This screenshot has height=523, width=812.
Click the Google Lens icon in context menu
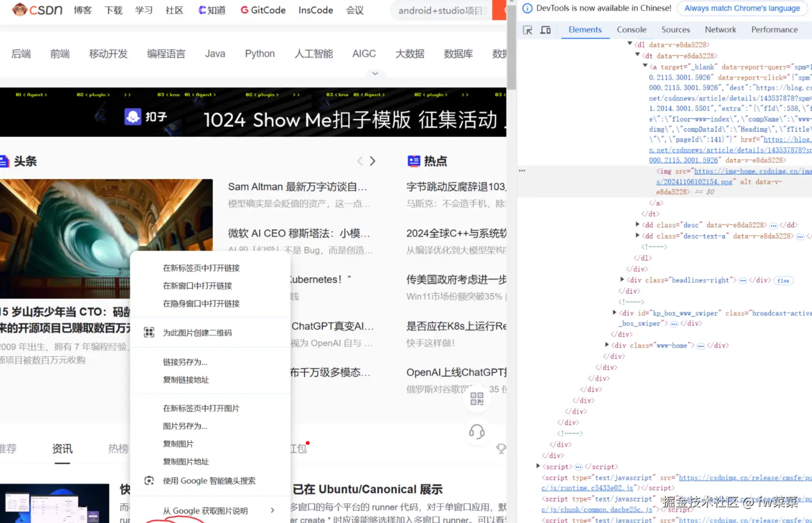pos(149,481)
